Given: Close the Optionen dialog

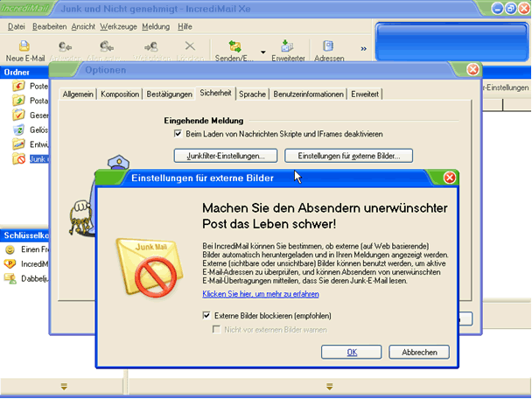Looking at the screenshot, I should [x=472, y=69].
